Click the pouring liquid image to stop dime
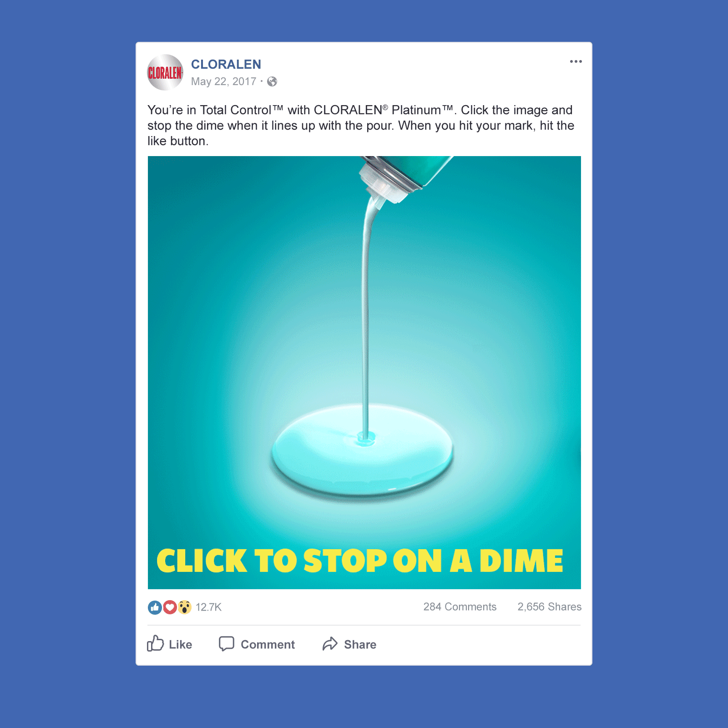This screenshot has height=728, width=728. [x=364, y=372]
